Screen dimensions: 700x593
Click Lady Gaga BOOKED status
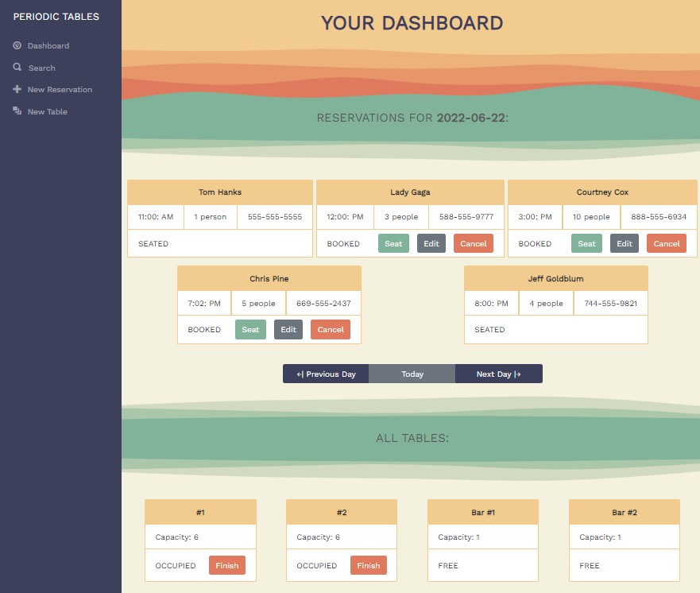[343, 244]
